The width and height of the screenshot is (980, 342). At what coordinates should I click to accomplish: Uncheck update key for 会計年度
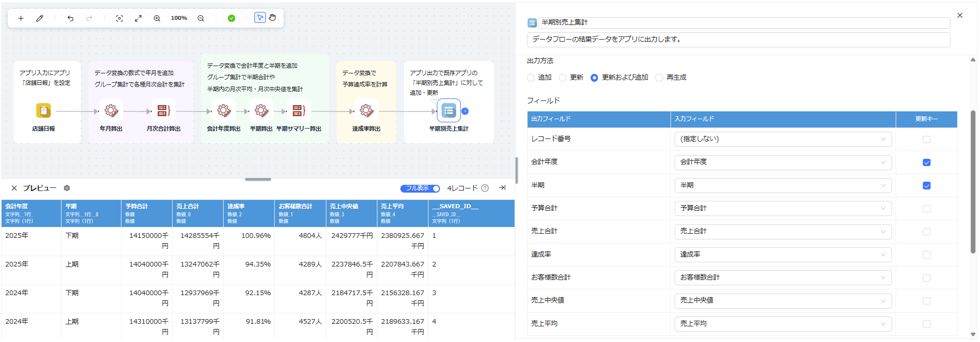(x=926, y=162)
